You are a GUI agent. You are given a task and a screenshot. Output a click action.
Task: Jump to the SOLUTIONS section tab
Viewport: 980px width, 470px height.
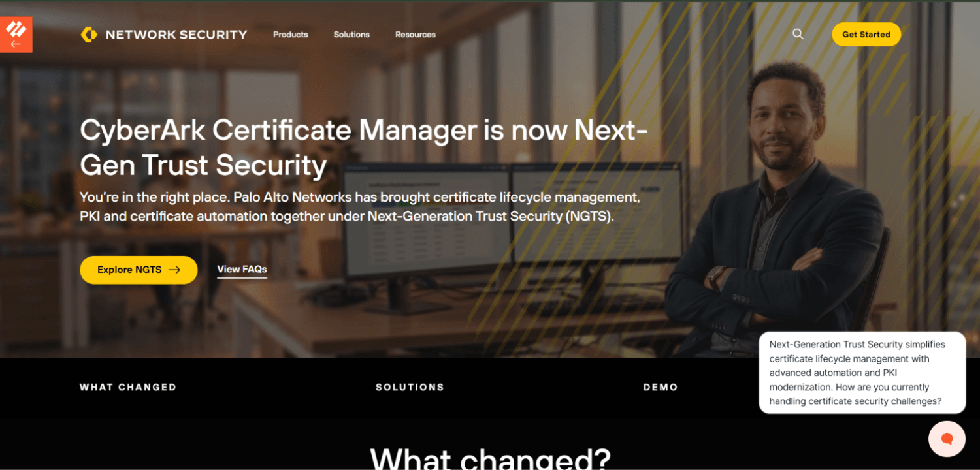pos(410,387)
